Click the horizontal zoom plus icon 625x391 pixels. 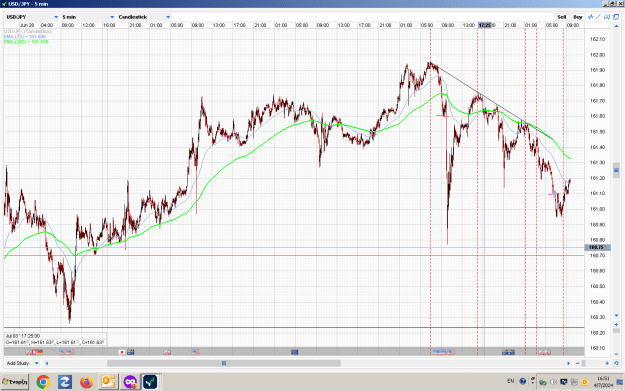tap(607, 363)
